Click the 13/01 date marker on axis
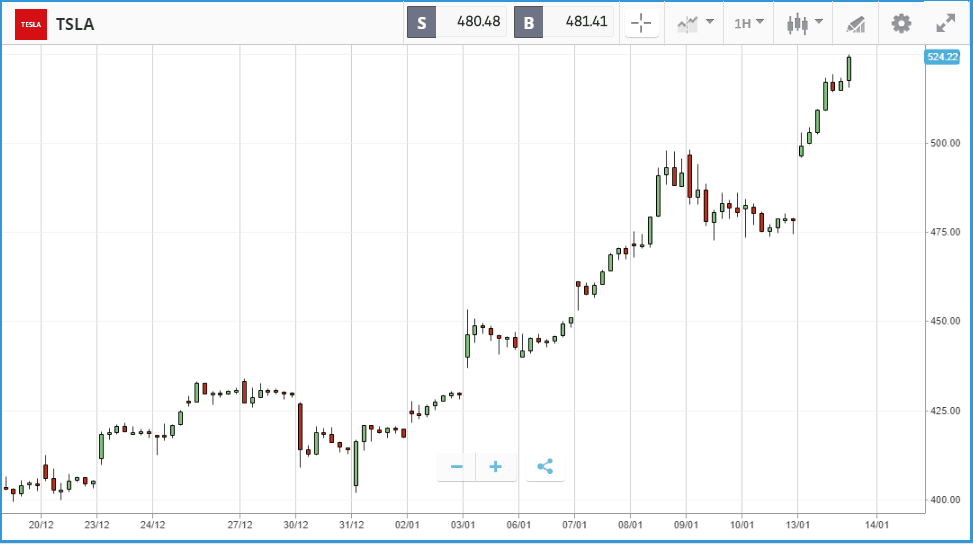Viewport: 973px width, 544px height. [797, 525]
